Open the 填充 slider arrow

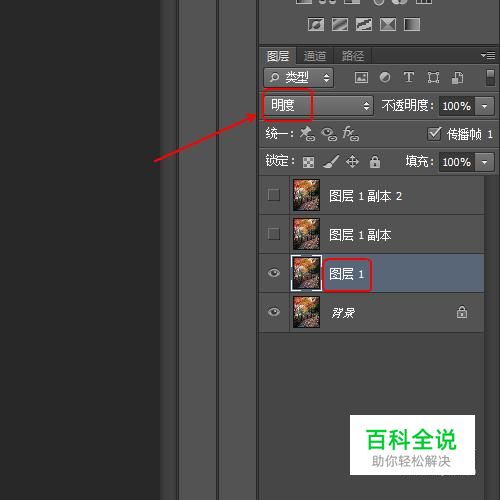tap(484, 162)
